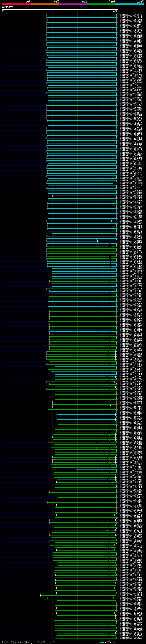146x644 pixels.
Task: Select the label UniRef100_Q7R9K4
Action: 131,457
